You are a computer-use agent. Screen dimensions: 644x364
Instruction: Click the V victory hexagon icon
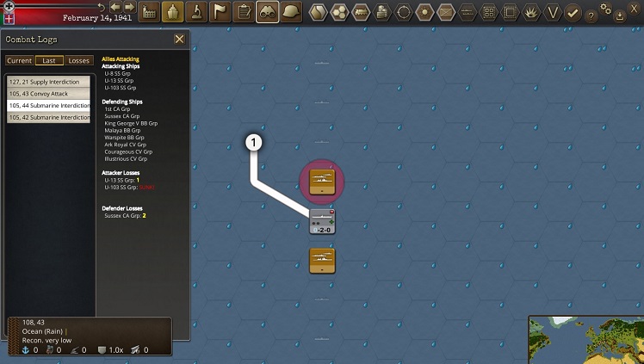click(553, 12)
